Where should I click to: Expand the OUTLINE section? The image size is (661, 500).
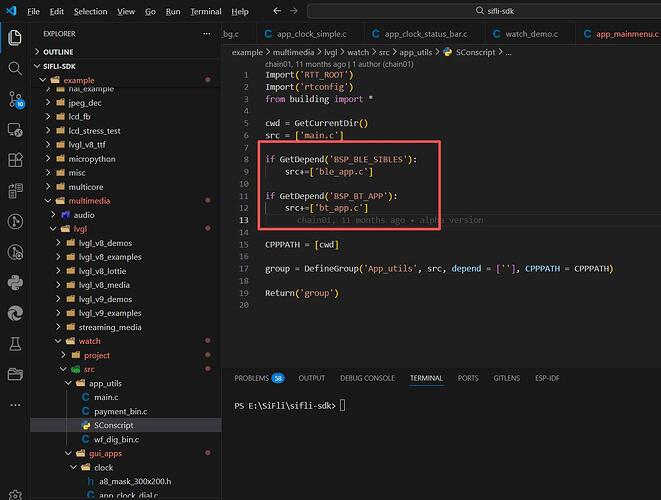pos(58,51)
